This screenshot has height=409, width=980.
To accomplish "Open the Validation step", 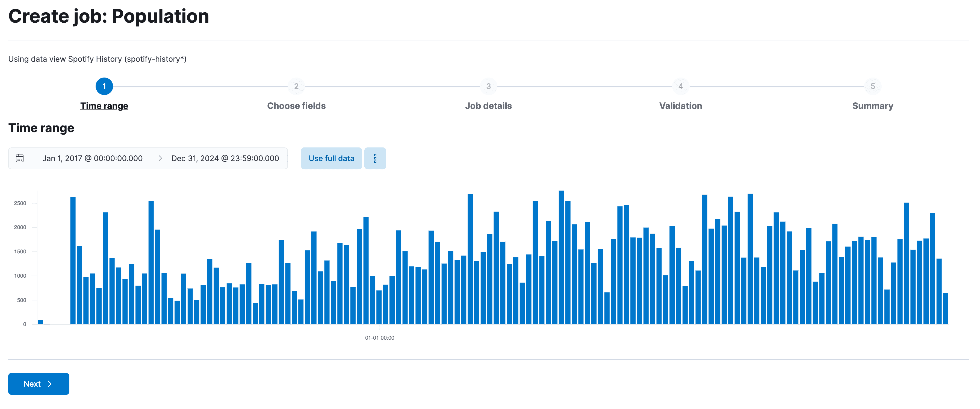I will point(680,106).
